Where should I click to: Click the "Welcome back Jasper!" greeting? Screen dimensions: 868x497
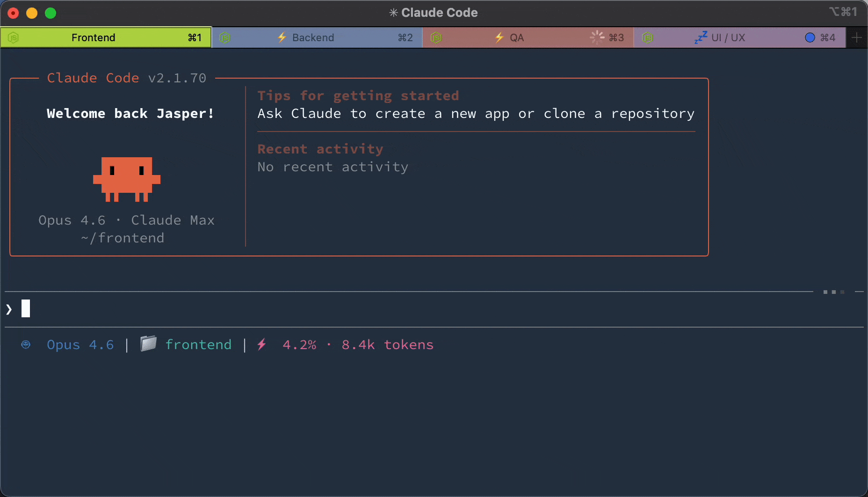(130, 114)
